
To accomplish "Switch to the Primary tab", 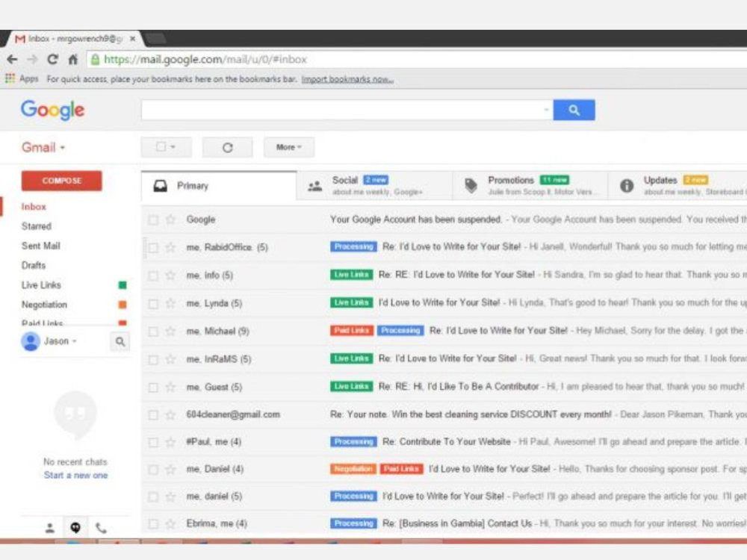I will 219,186.
